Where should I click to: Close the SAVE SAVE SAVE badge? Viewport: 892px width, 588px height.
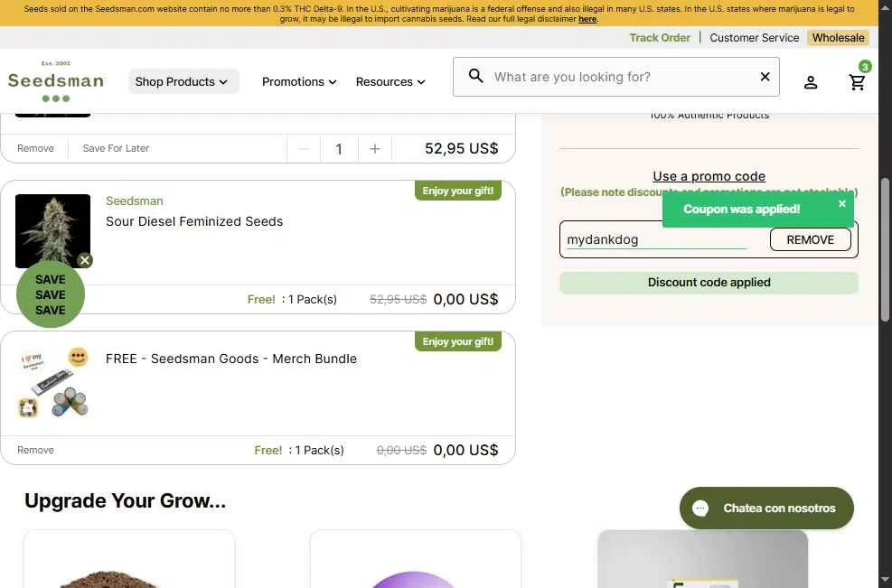85,260
